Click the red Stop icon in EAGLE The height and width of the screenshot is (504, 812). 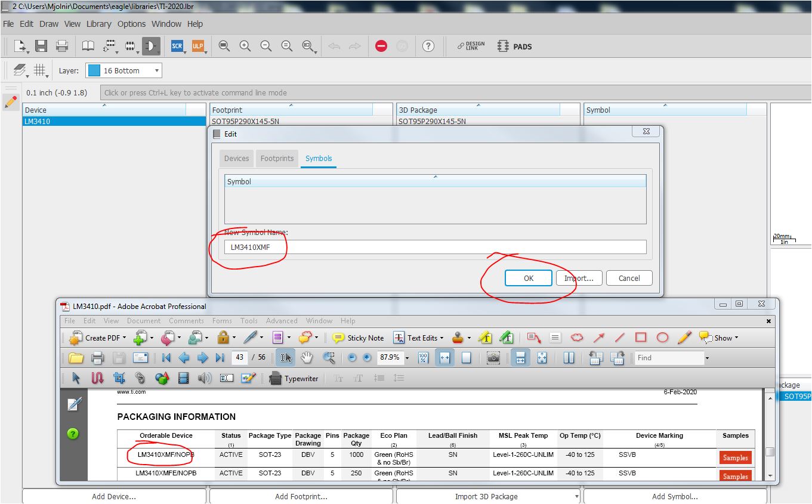(381, 46)
